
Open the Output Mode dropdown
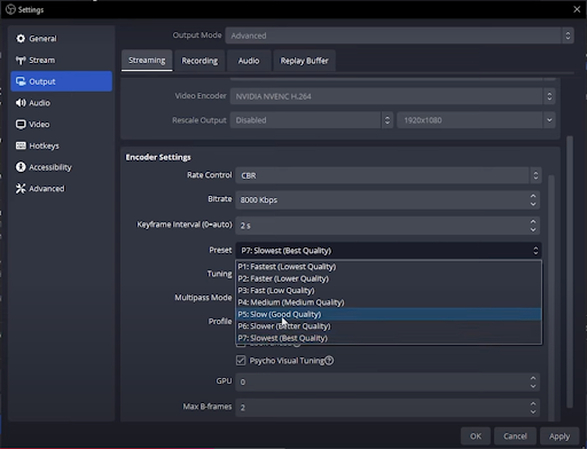coord(399,36)
